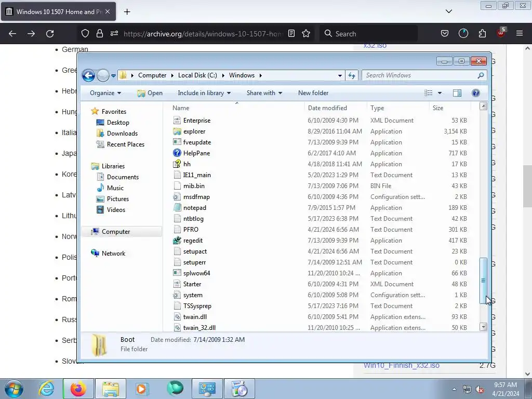Select Documents library
This screenshot has width=532, height=399.
123,177
